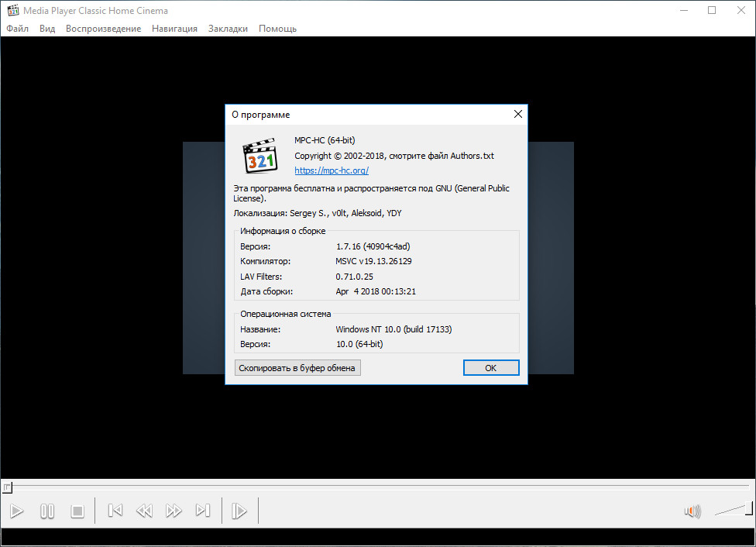This screenshot has height=547, width=756.
Task: Open the Навигация menu
Action: (174, 28)
